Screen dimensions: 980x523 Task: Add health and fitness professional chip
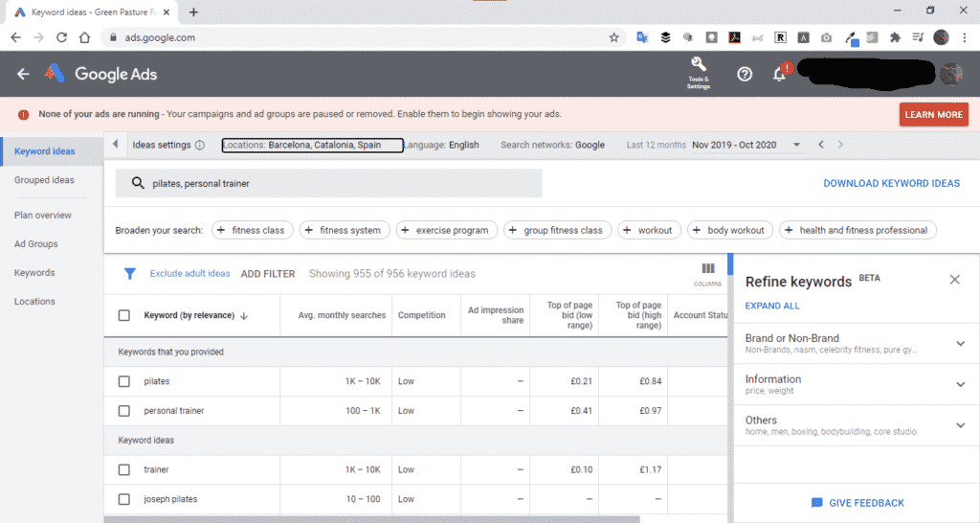(x=857, y=230)
